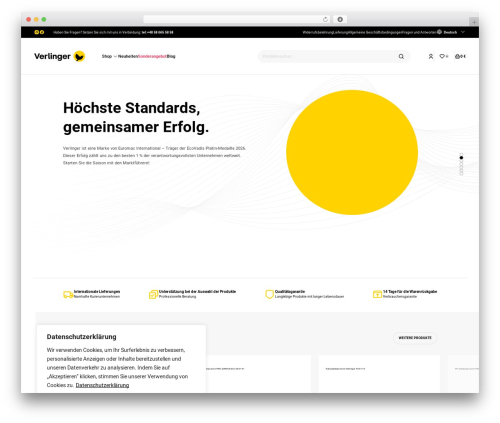Click the phone number in top bar
Image resolution: width=500 pixels, height=423 pixels.
coord(157,32)
